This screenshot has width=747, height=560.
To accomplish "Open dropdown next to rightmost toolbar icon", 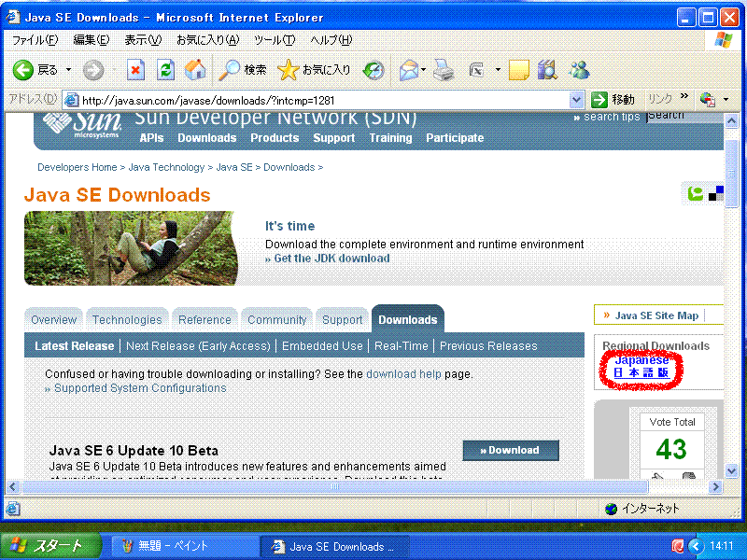I will [x=726, y=100].
